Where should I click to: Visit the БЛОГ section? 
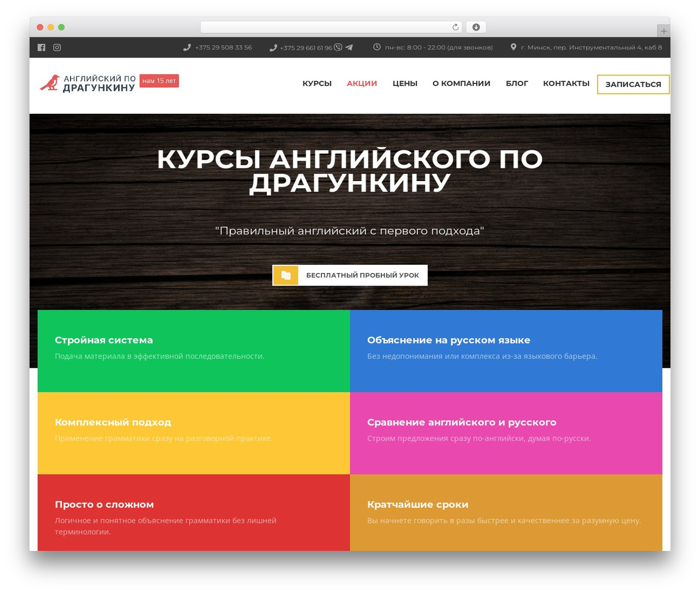click(x=517, y=83)
